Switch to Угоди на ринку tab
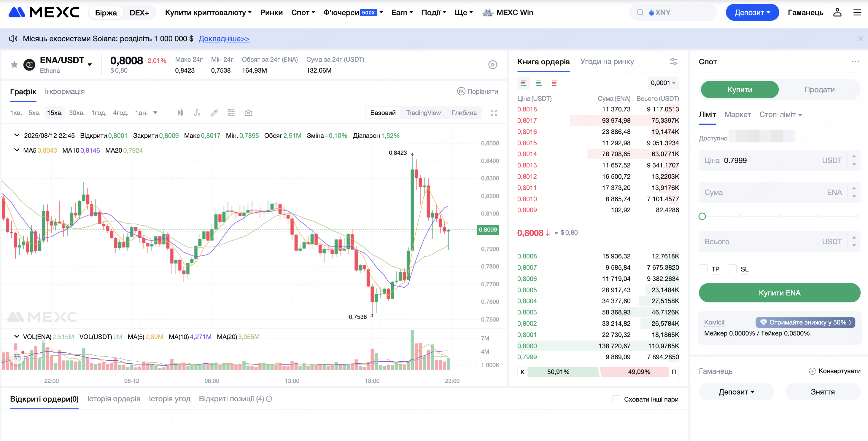 click(x=607, y=62)
